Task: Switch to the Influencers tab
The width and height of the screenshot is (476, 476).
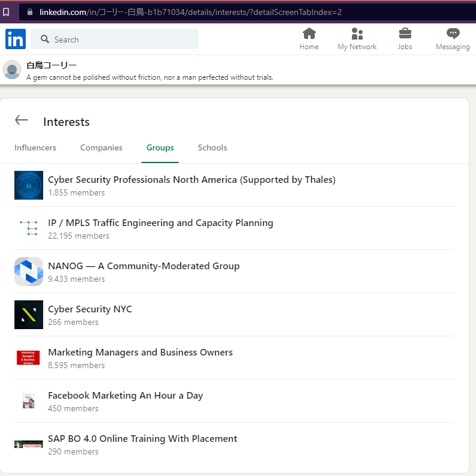Action: click(35, 147)
